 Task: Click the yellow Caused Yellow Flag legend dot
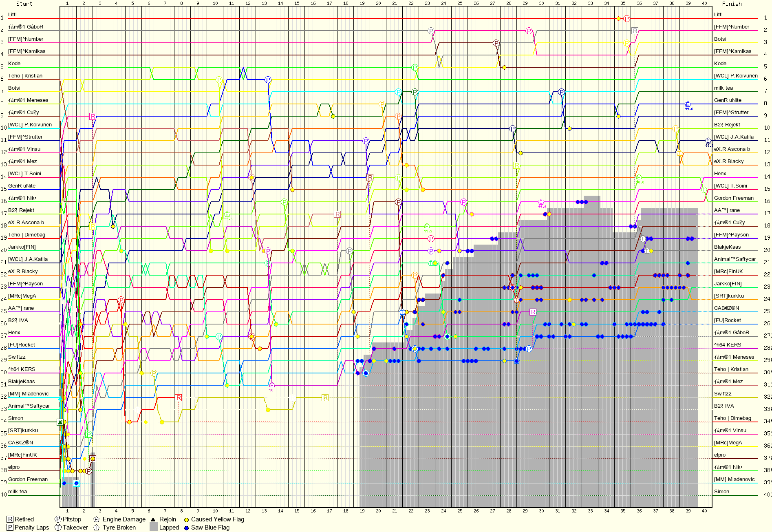click(x=186, y=520)
